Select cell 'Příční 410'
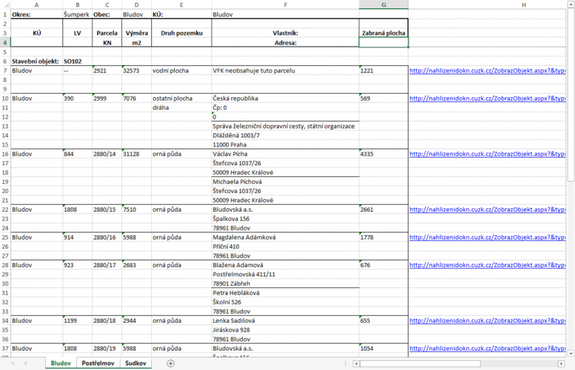Viewport: 575px width, 370px height. point(285,246)
